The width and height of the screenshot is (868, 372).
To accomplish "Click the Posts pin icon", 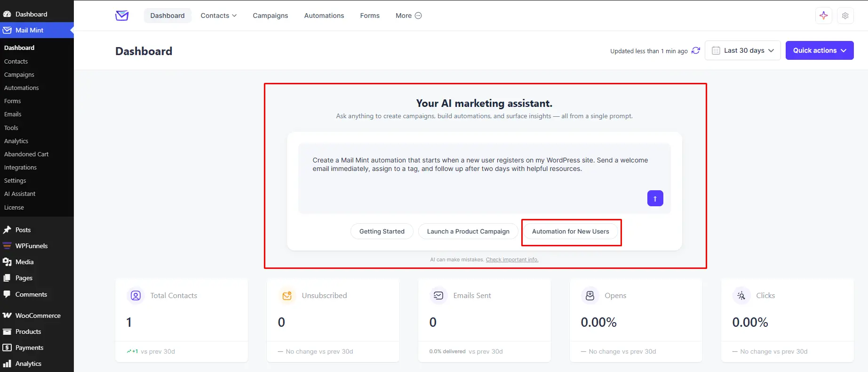I will pyautogui.click(x=7, y=230).
